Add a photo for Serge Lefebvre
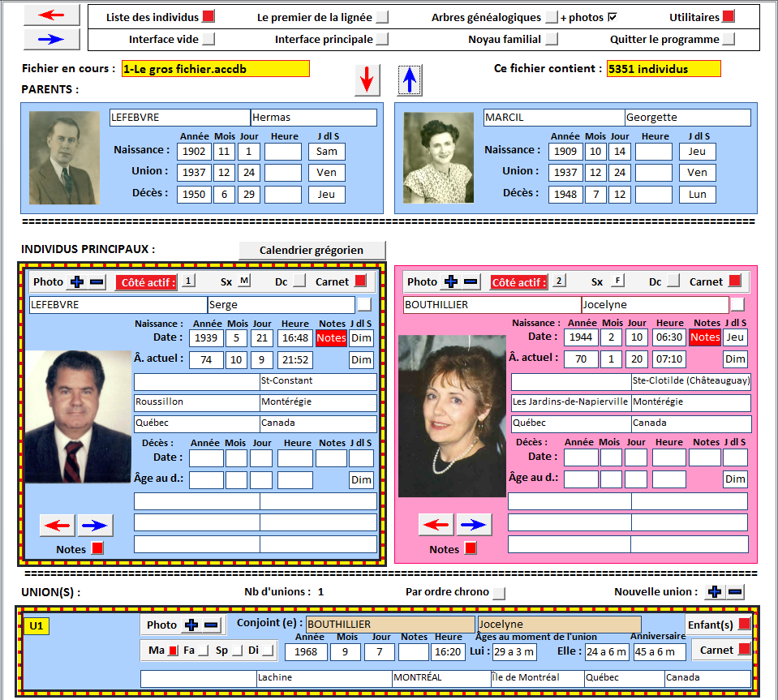The image size is (778, 700). (x=77, y=281)
